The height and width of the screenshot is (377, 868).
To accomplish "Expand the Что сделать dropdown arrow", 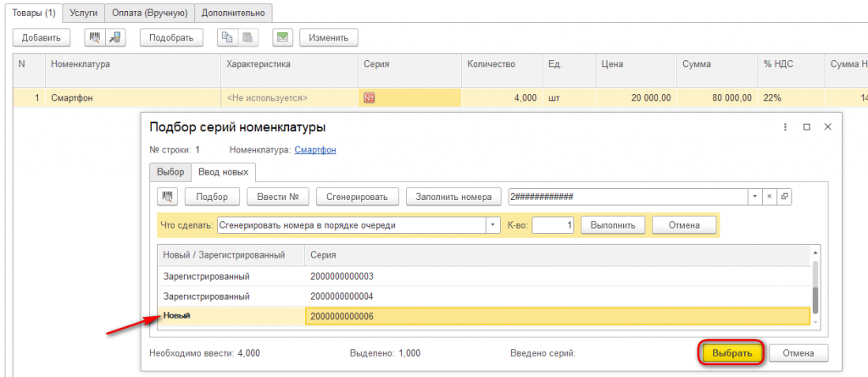I will coord(492,225).
